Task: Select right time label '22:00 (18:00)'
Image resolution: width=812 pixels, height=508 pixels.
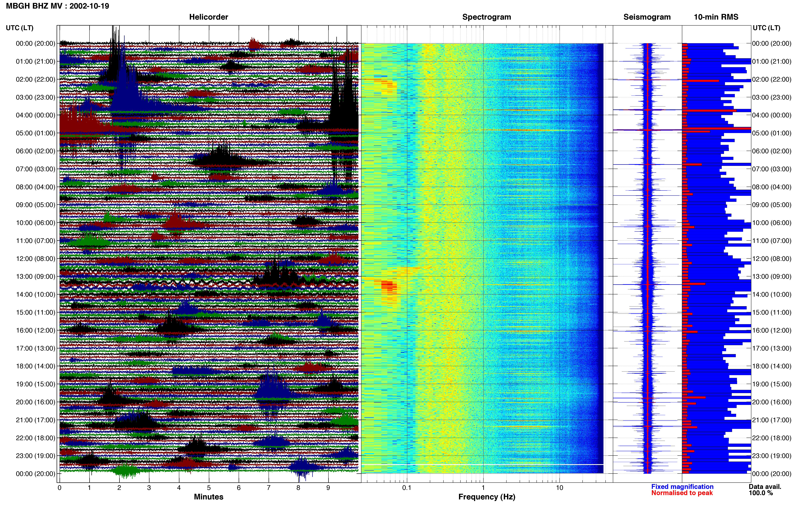Action: pyautogui.click(x=772, y=438)
